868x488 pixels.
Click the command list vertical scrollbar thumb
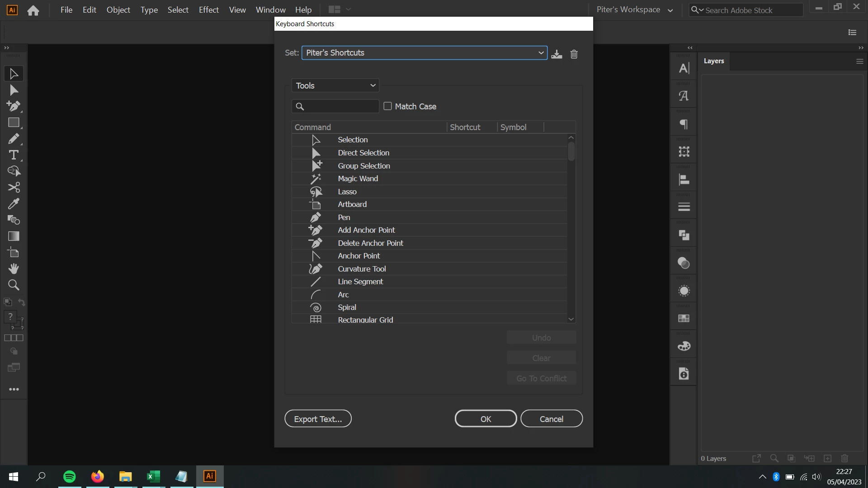coord(571,151)
